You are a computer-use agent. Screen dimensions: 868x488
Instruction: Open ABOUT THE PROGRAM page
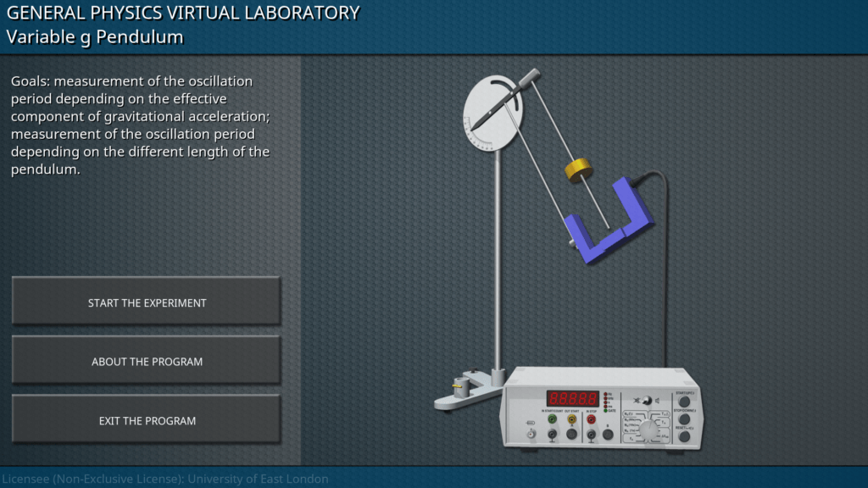pyautogui.click(x=147, y=362)
